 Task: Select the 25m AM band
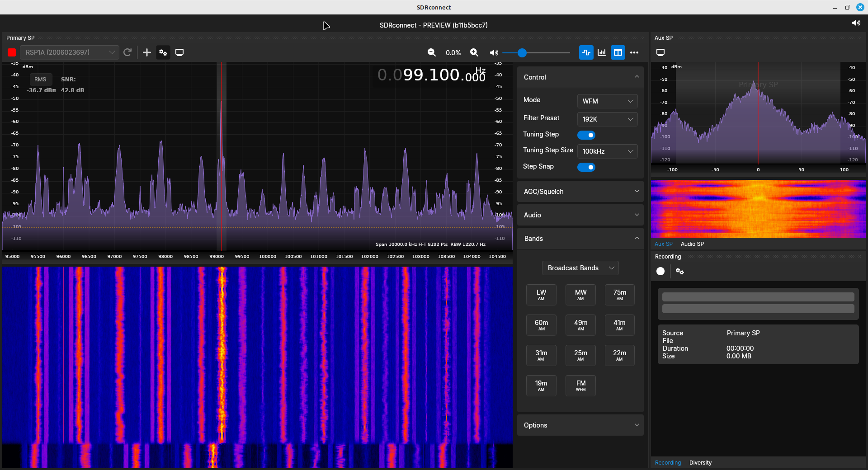(x=580, y=355)
